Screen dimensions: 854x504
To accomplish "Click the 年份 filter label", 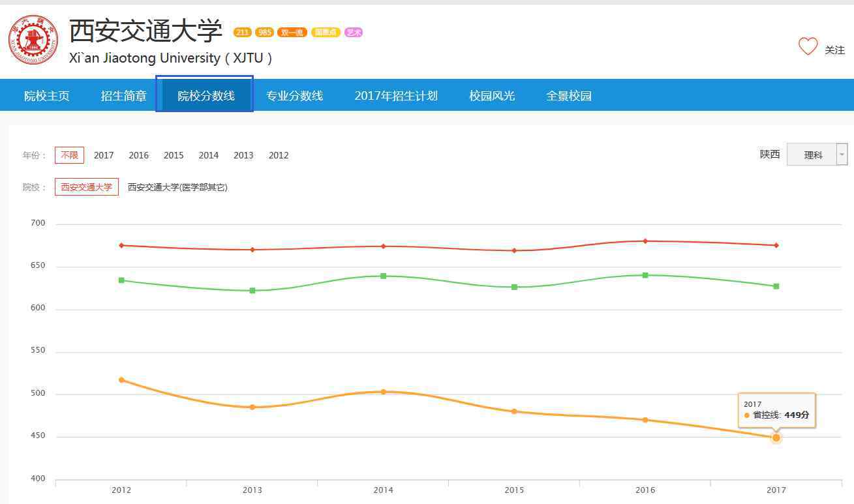I will pyautogui.click(x=35, y=155).
